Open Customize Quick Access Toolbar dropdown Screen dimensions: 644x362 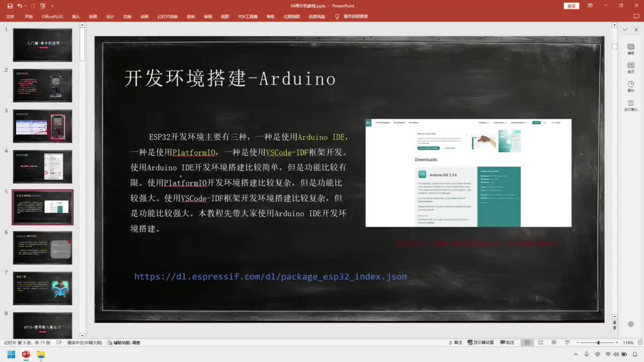click(x=52, y=6)
